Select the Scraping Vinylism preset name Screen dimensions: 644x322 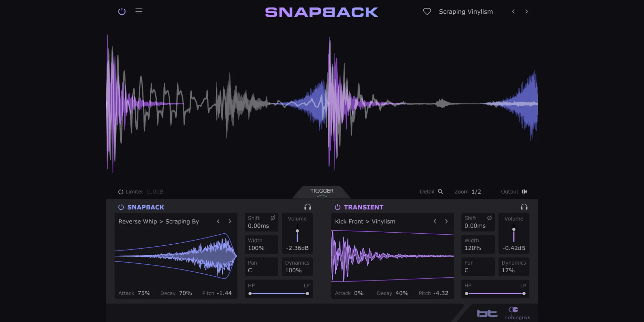(x=465, y=11)
